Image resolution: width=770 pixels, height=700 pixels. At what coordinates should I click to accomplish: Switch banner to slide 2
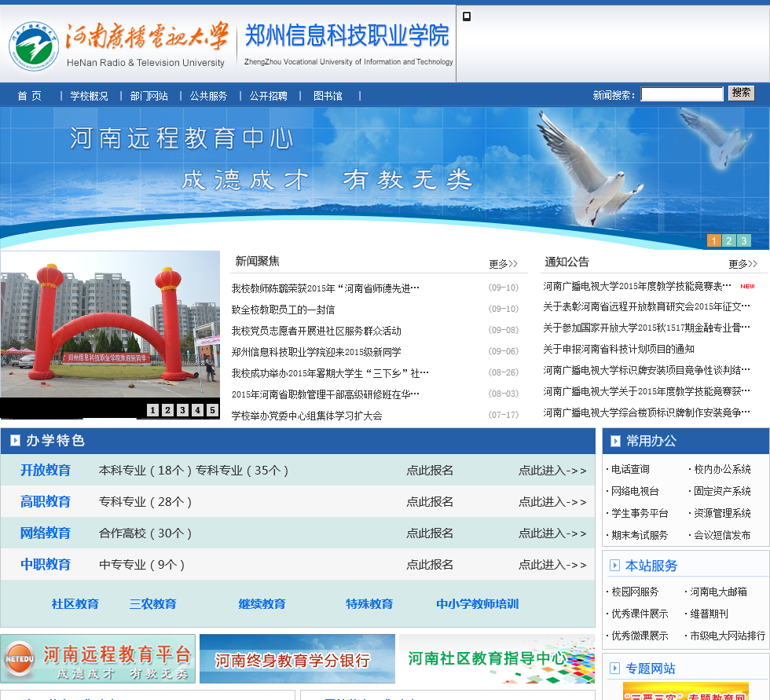pyautogui.click(x=728, y=241)
